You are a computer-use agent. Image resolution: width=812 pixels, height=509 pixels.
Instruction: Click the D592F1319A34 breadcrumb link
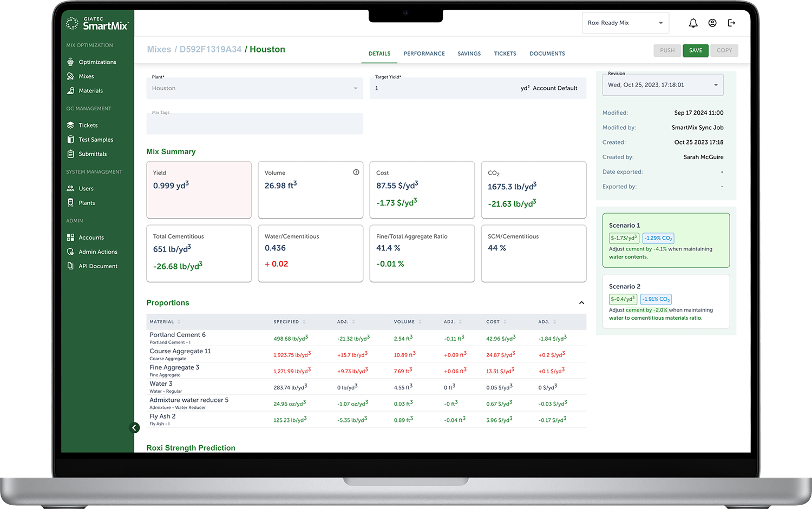coord(211,49)
